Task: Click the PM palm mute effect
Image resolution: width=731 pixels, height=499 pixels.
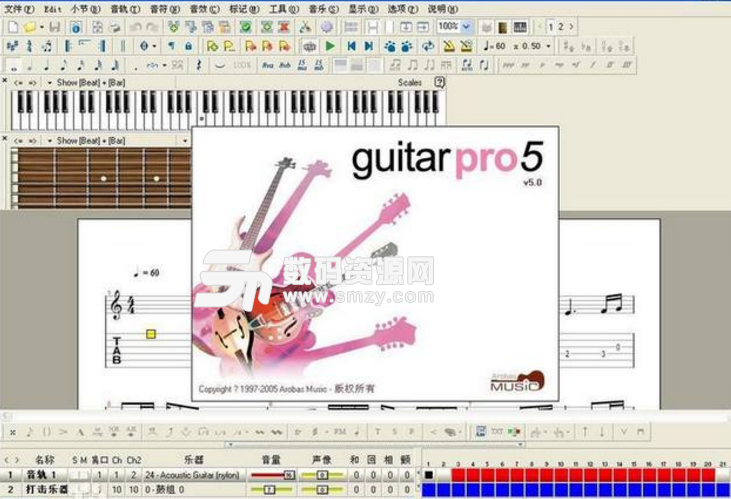Action: 340,432
